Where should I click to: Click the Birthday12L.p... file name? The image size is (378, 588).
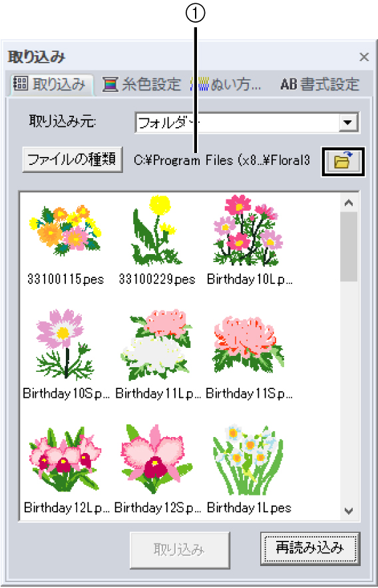[x=66, y=508]
